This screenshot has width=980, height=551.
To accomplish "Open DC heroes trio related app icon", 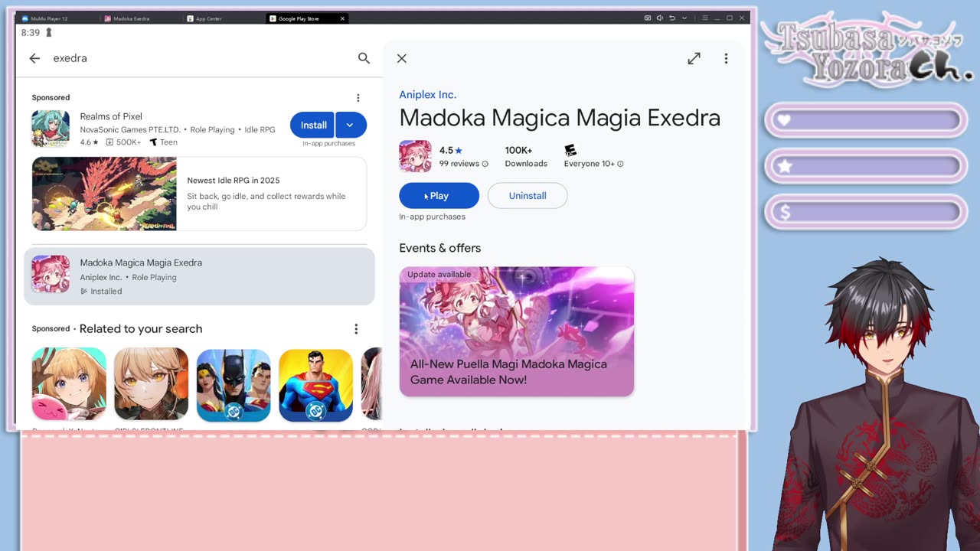I will click(x=234, y=385).
